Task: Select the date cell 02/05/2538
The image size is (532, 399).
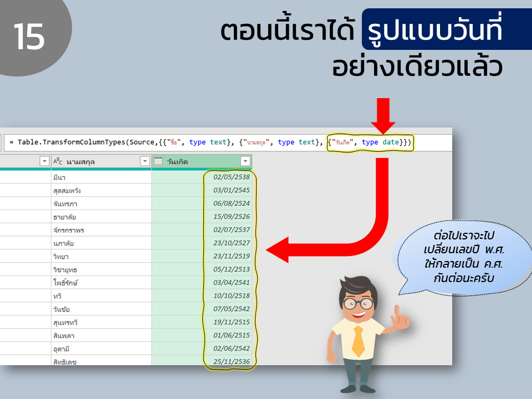Action: click(202, 177)
